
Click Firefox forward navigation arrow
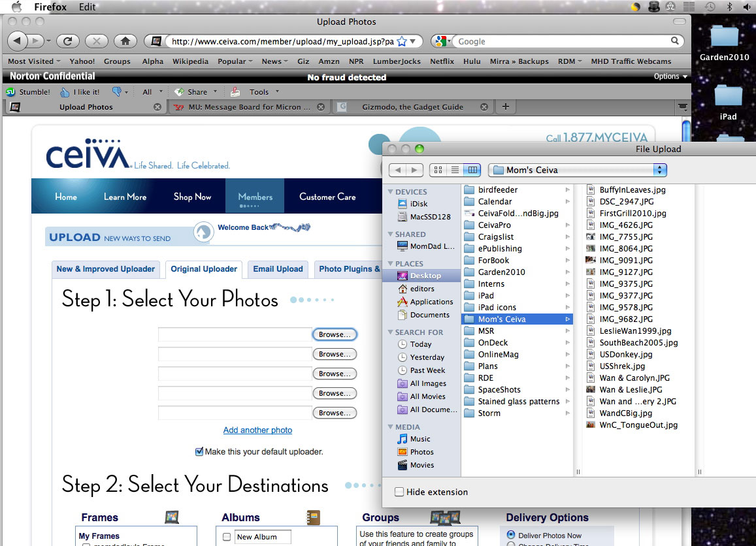tap(35, 41)
